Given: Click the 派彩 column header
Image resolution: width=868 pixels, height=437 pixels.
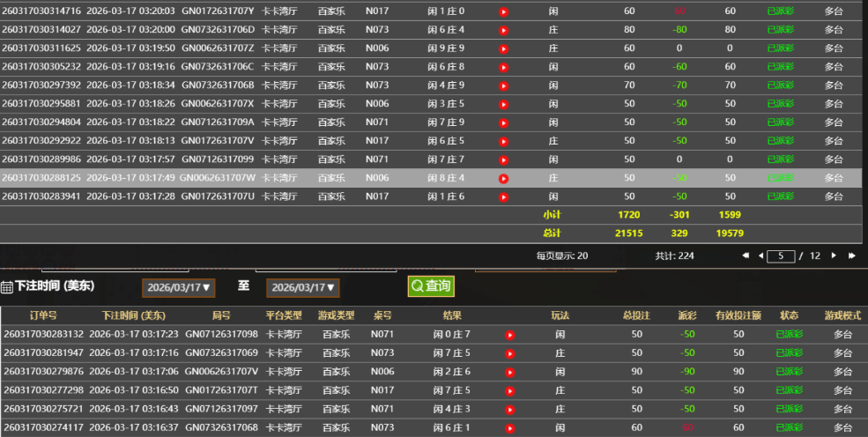Looking at the screenshot, I should (687, 315).
